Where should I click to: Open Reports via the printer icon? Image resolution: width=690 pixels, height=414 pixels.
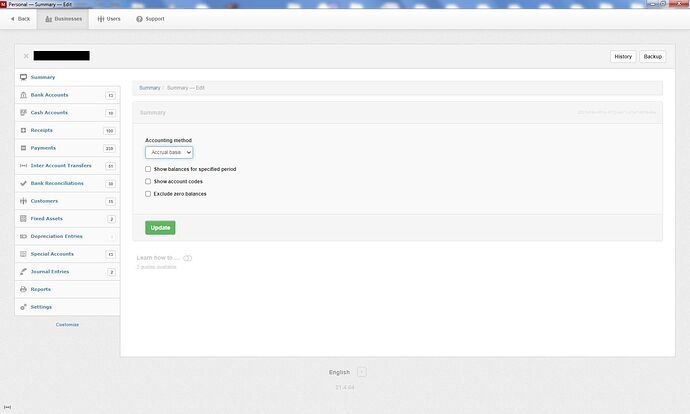click(23, 289)
